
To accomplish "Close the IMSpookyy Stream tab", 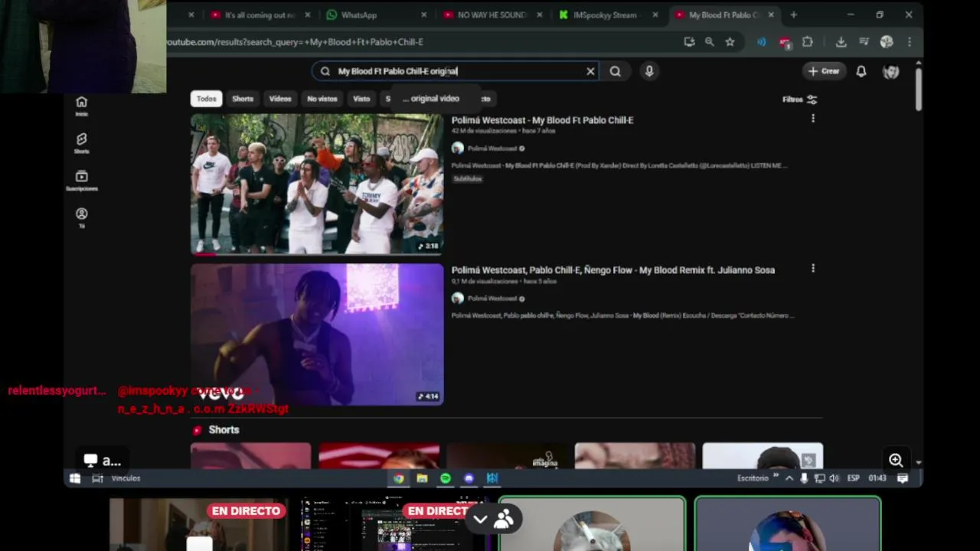I will point(655,15).
